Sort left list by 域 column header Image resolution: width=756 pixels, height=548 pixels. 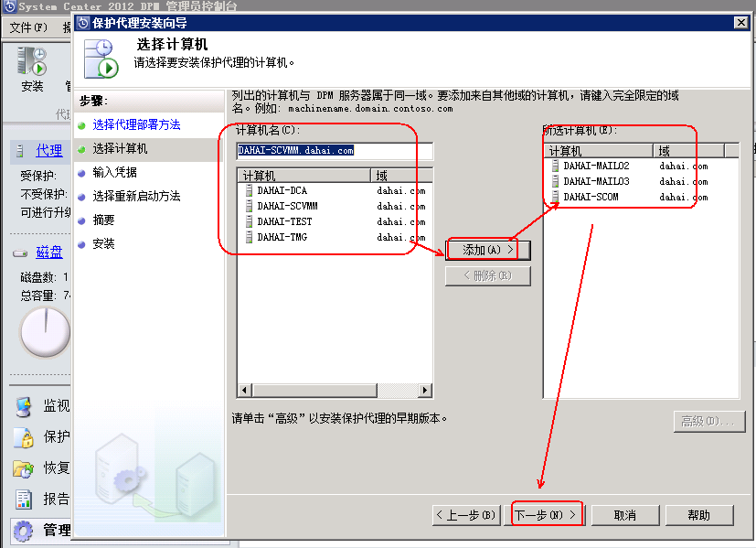click(x=401, y=175)
